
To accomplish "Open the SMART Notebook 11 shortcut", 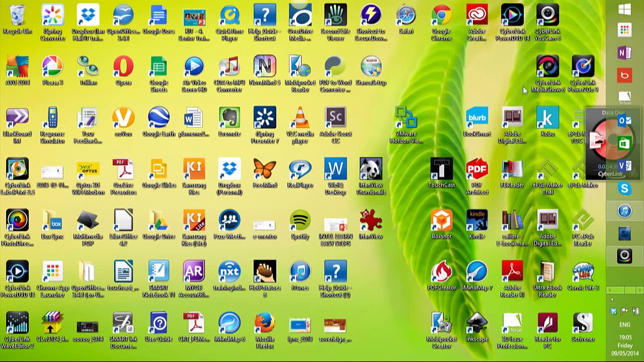I will (x=159, y=271).
